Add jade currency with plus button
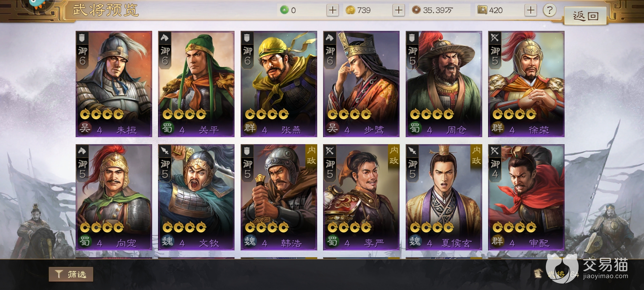The image size is (644, 290). pyautogui.click(x=332, y=10)
